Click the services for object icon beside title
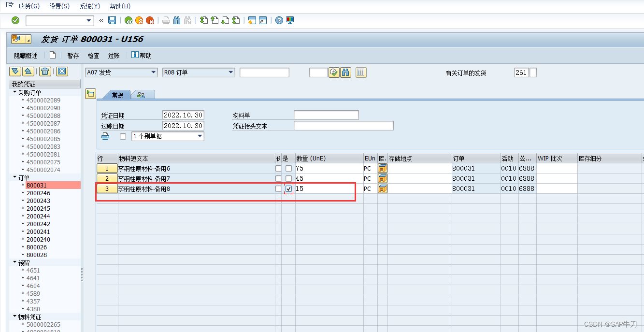Viewport: 644px width, 332px height. [x=21, y=39]
